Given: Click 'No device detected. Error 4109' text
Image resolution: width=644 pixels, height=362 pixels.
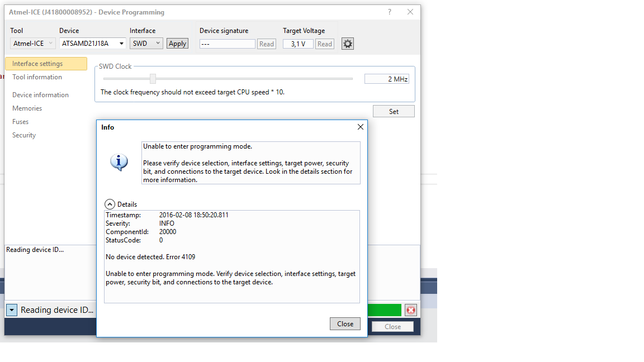Looking at the screenshot, I should pyautogui.click(x=150, y=257).
